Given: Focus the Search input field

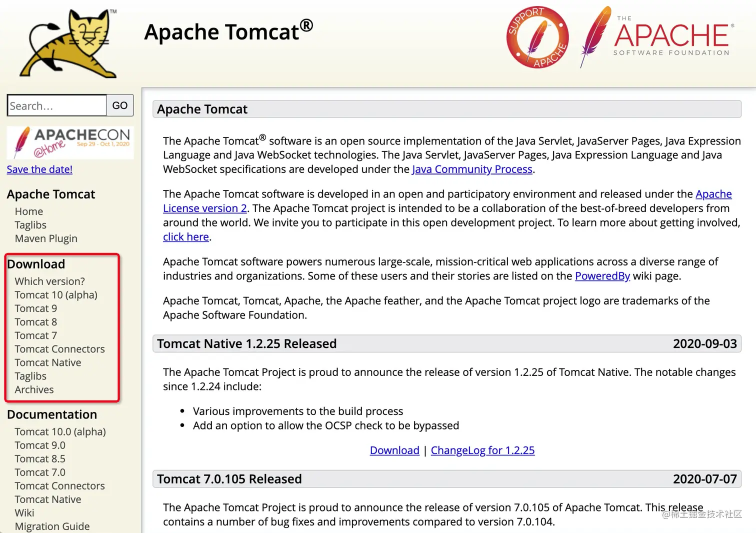Looking at the screenshot, I should coord(57,105).
